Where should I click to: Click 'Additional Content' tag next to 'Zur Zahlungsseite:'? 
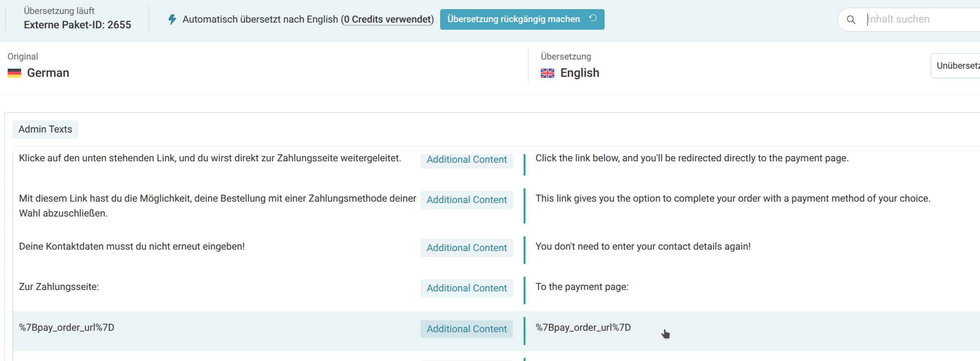tap(467, 289)
